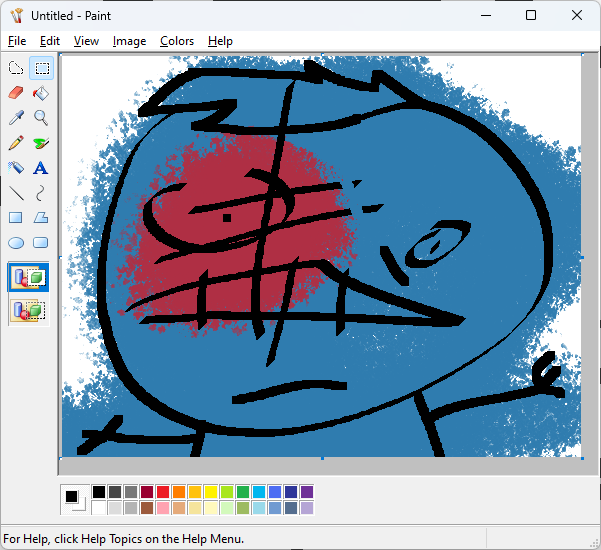Select the Curve drawing tool
Image resolution: width=601 pixels, height=550 pixels.
click(x=41, y=193)
